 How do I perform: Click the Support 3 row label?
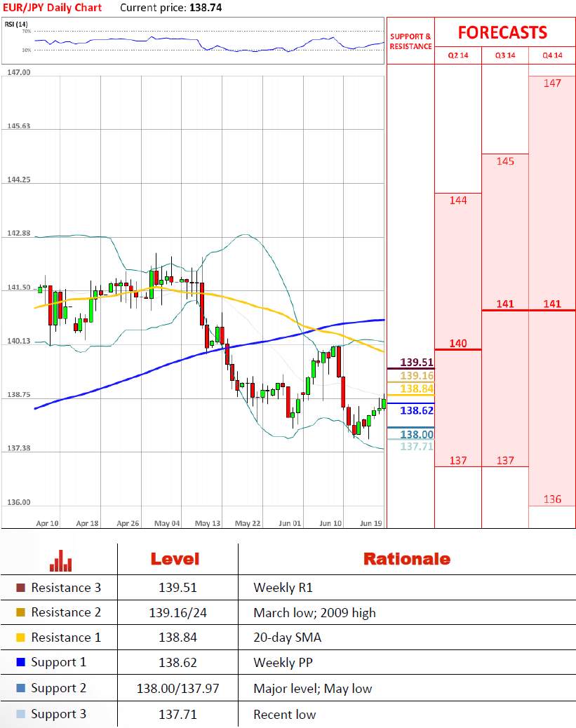pyautogui.click(x=58, y=714)
